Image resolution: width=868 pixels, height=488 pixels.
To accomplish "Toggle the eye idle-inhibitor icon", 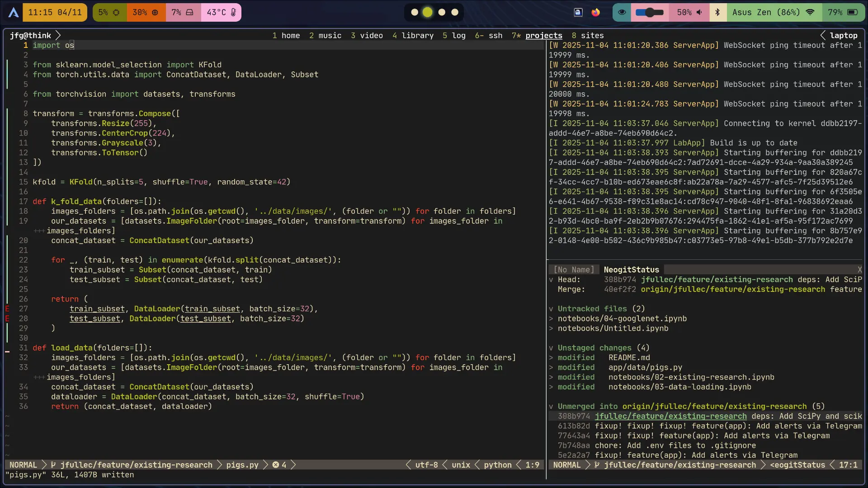I will (x=622, y=13).
